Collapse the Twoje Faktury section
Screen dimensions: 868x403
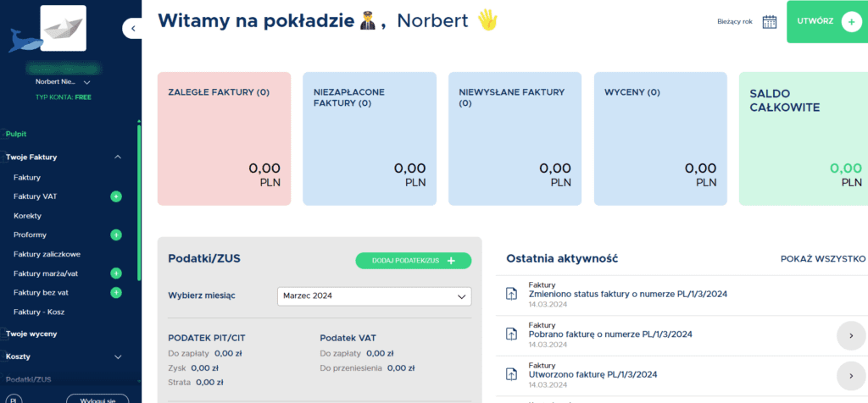click(x=118, y=157)
